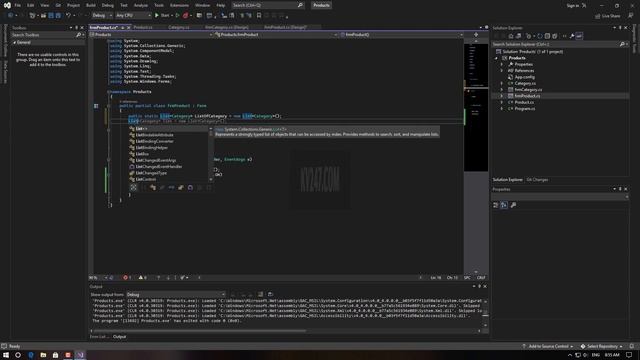Image resolution: width=640 pixels, height=360 pixels.
Task: Select ListBox in the IntelliSense list
Action: (169, 154)
